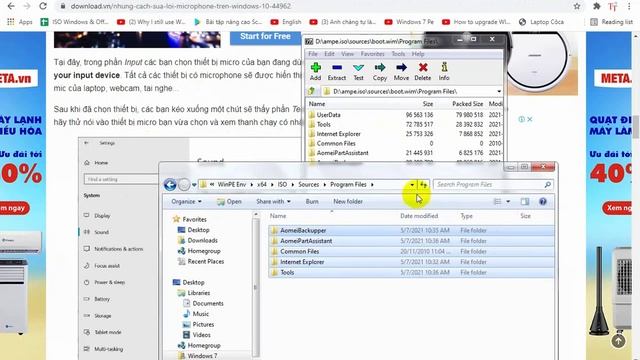Viewport: 640px width, 360px height.
Task: Open the File menu in 7-Zip
Action: click(313, 54)
